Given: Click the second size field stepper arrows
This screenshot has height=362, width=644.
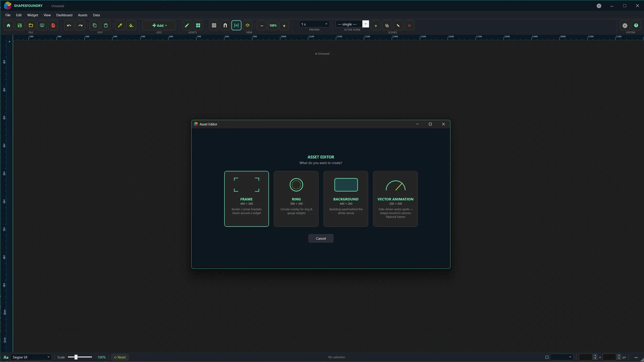Looking at the screenshot, I should tap(619, 357).
